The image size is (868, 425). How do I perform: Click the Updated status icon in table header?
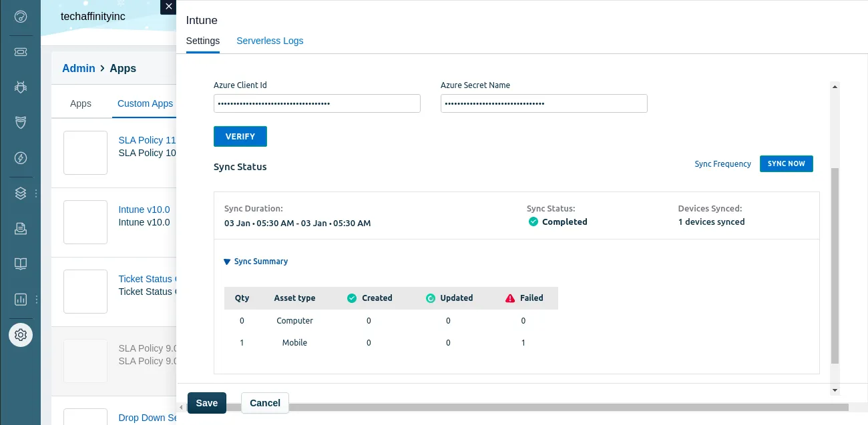[x=431, y=298]
